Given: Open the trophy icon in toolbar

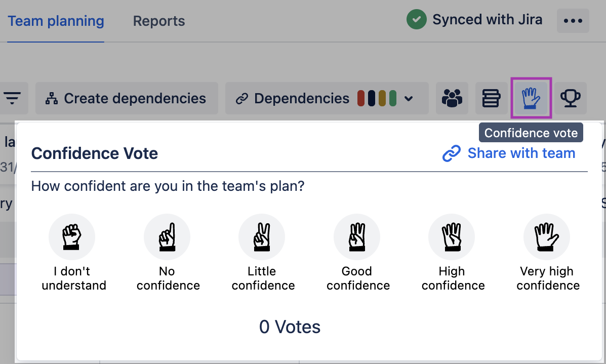Looking at the screenshot, I should (571, 98).
